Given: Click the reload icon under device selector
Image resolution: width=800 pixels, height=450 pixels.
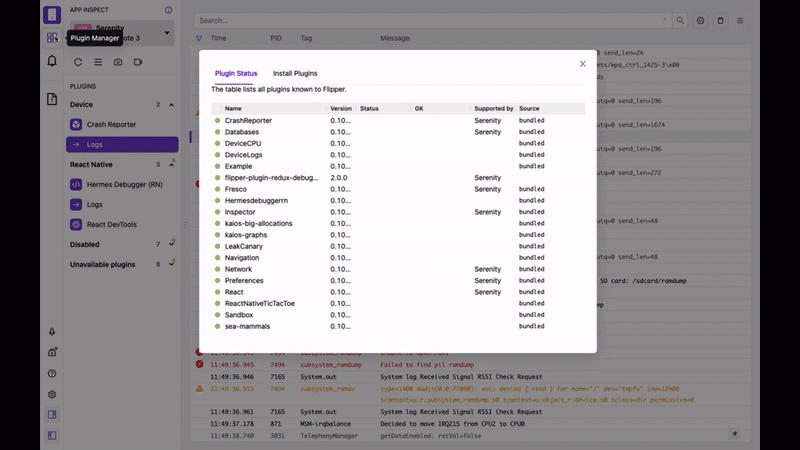Looking at the screenshot, I should tap(78, 62).
